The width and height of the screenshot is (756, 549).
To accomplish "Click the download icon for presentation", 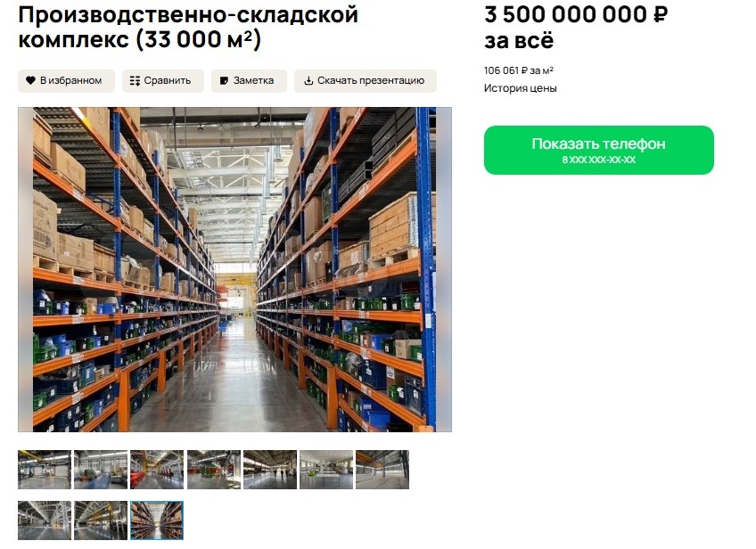I will click(308, 80).
